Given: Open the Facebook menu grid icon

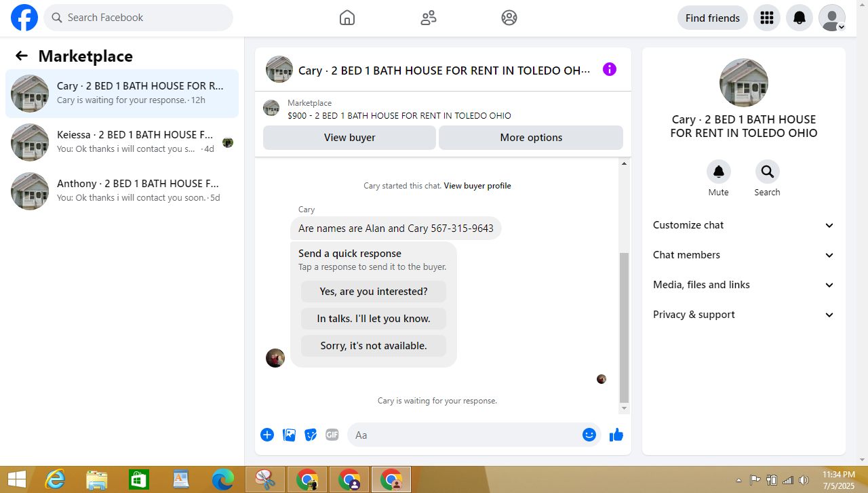Looking at the screenshot, I should [767, 18].
